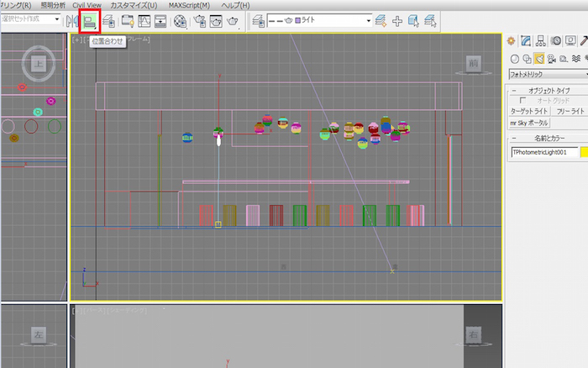Open the Create panel tab

[x=511, y=41]
